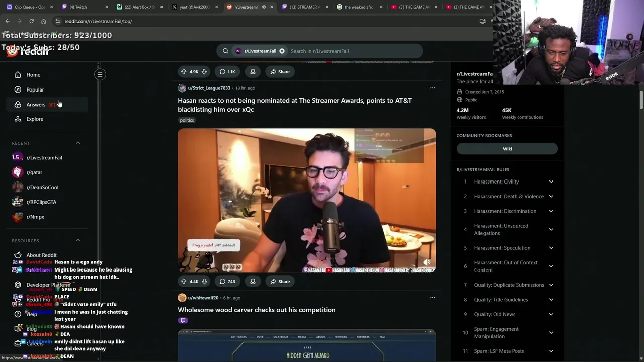Switch to Clip Queue browser tab
Screen dimensions: 644x362
tap(29, 7)
